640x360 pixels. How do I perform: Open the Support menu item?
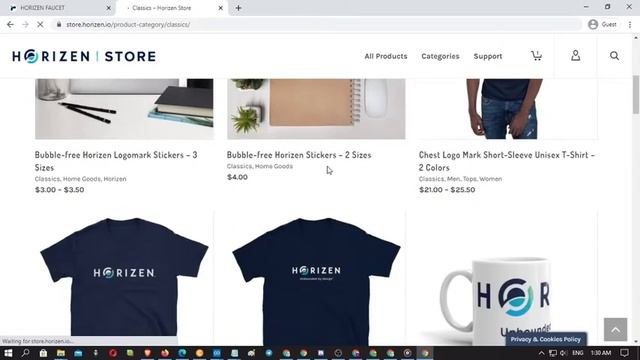click(x=488, y=56)
